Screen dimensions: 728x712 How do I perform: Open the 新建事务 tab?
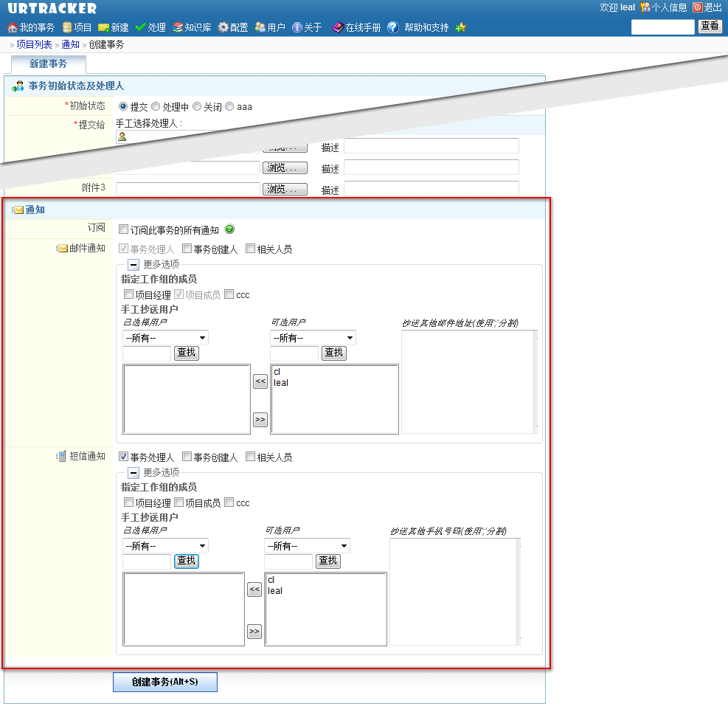click(48, 64)
